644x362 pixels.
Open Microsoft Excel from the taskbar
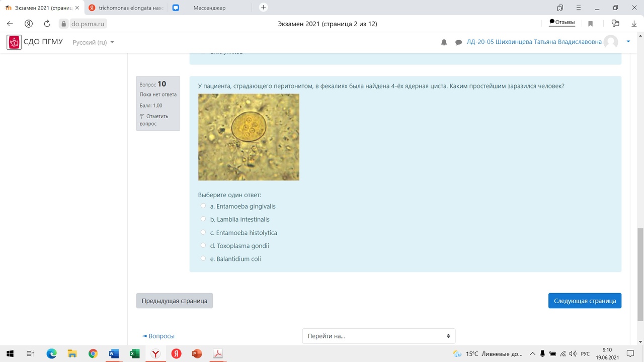[x=134, y=353]
